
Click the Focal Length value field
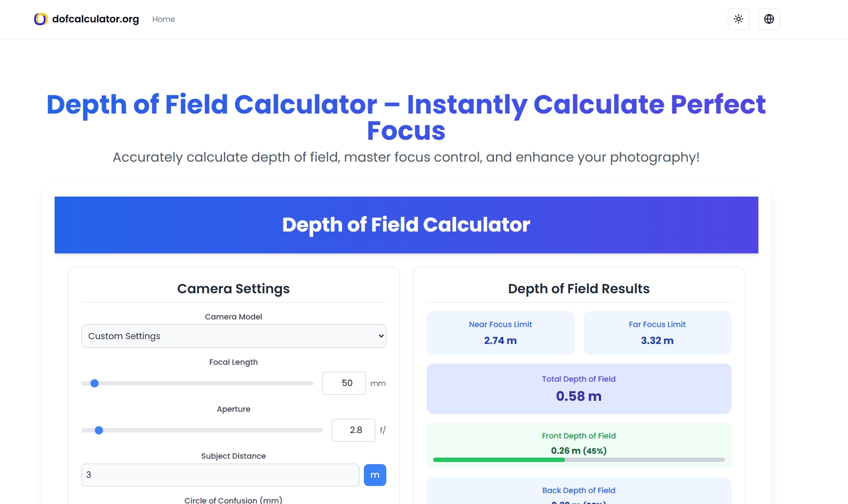pyautogui.click(x=344, y=383)
